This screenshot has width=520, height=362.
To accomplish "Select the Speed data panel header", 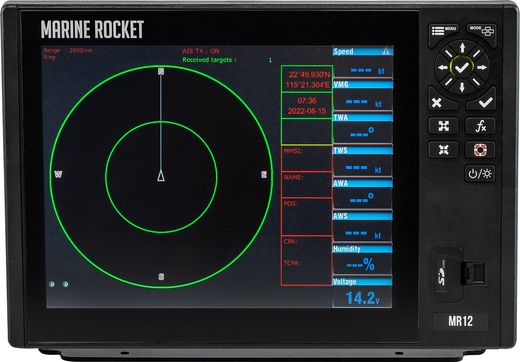I will pos(363,51).
